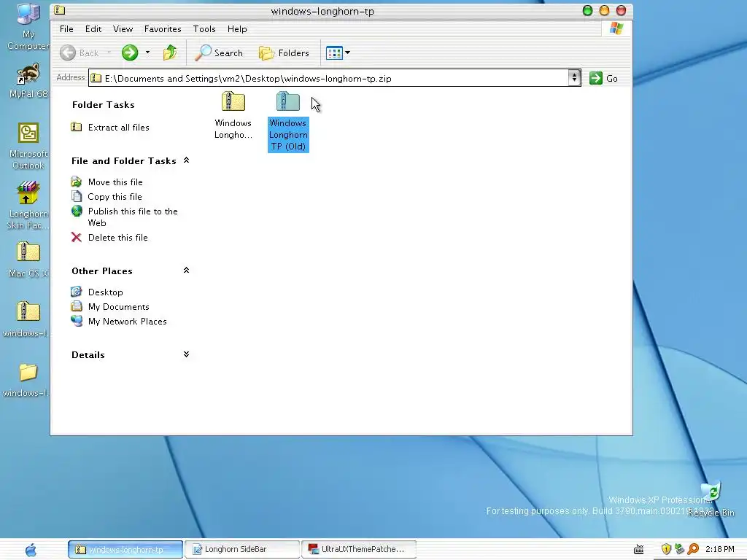
Task: Collapse the File and Folder Tasks section
Action: [186, 160]
